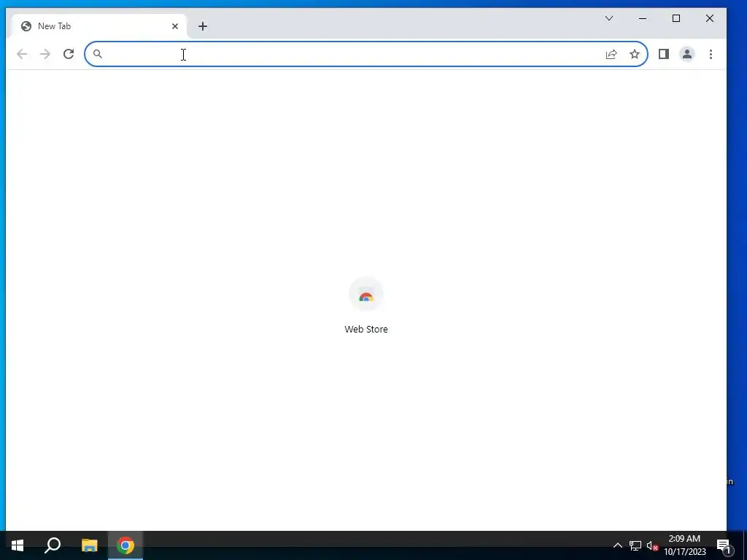Open the profile avatar menu
The image size is (747, 560).
pyautogui.click(x=687, y=54)
